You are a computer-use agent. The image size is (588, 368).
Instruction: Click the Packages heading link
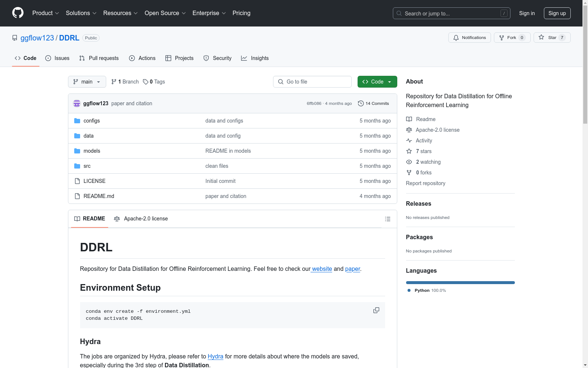(419, 237)
